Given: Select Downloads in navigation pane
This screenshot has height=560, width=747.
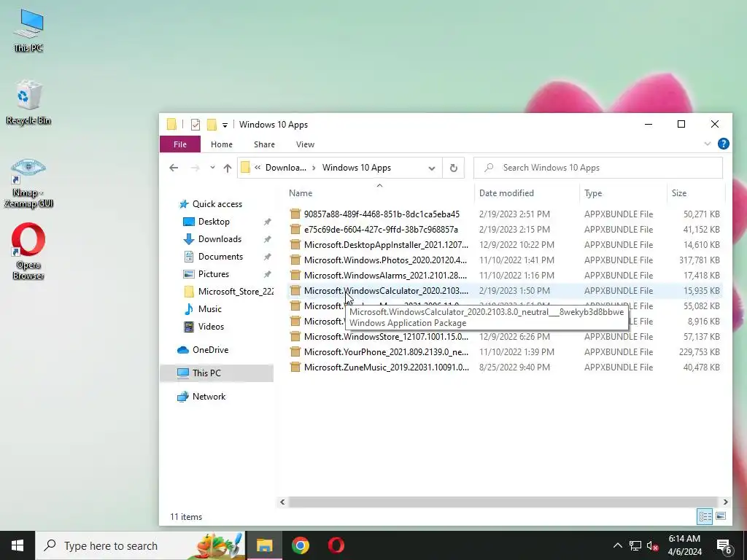Looking at the screenshot, I should pos(220,239).
